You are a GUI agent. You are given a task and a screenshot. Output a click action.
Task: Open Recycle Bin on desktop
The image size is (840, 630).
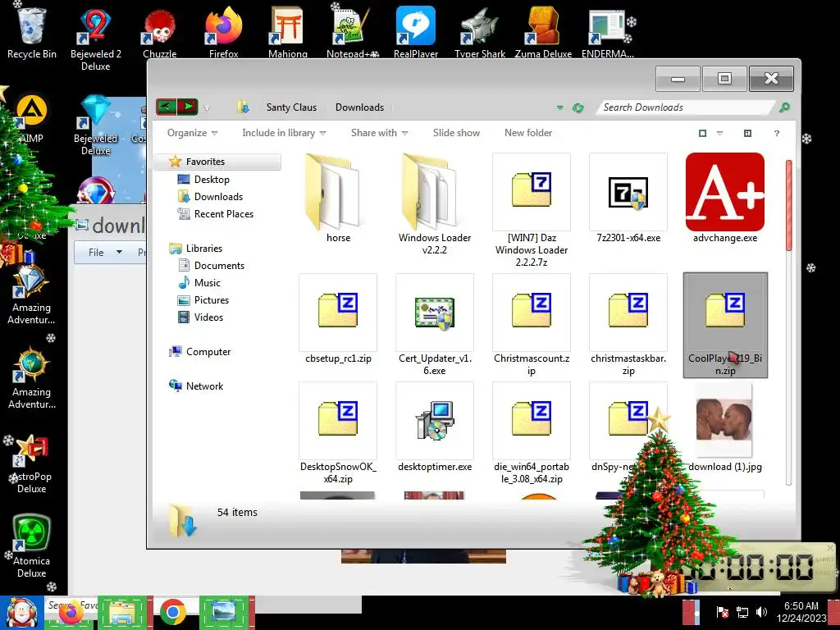[32, 32]
